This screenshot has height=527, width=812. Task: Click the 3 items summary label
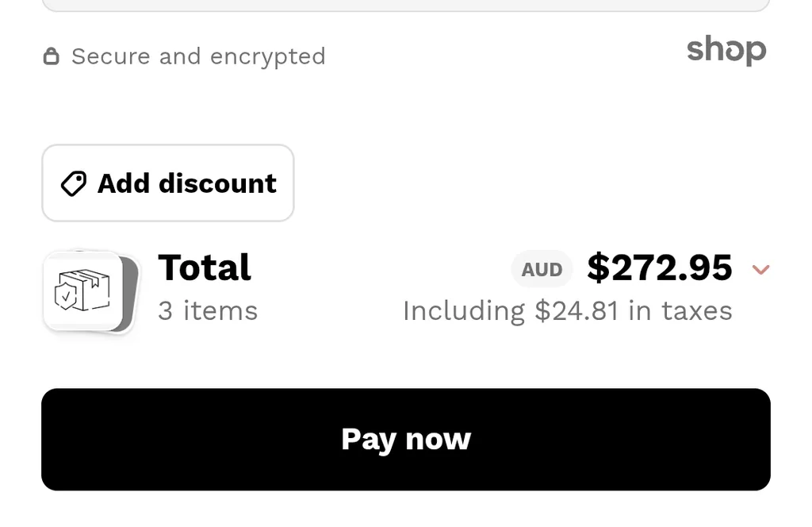point(207,310)
